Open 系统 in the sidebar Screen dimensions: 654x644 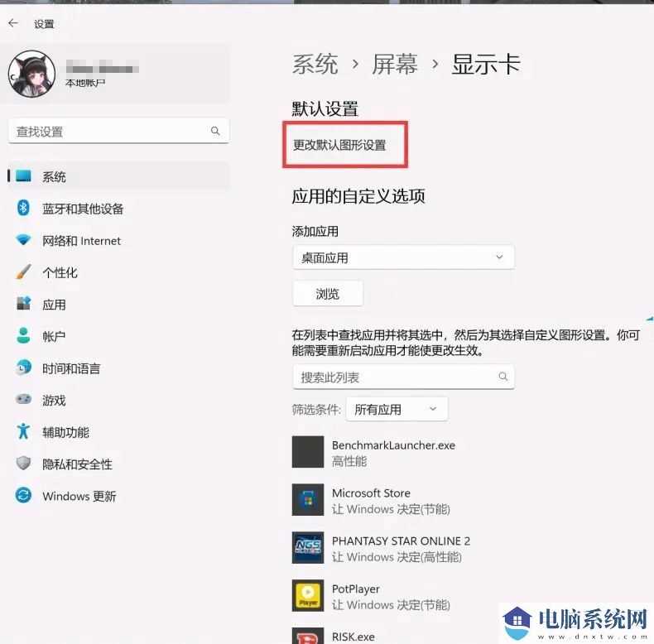coord(118,176)
